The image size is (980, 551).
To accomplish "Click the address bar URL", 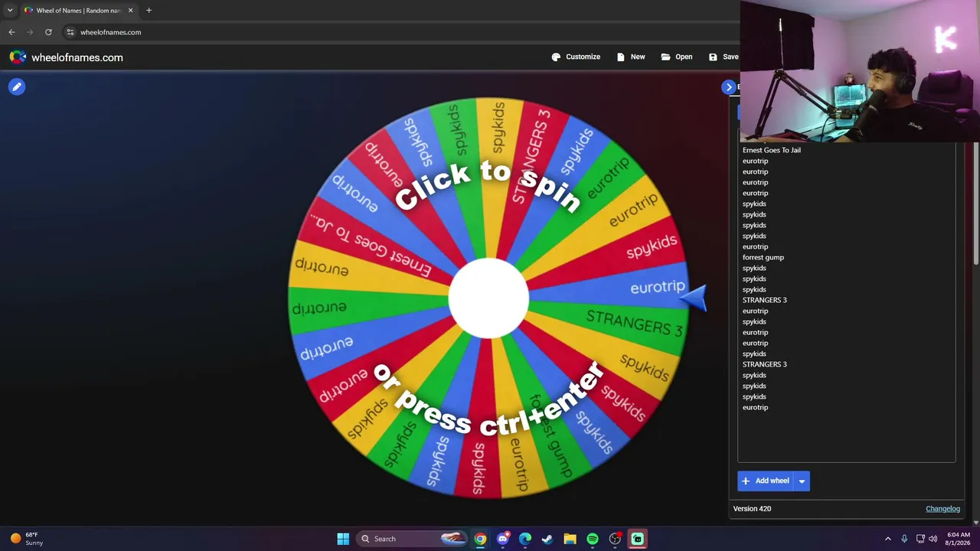I will (x=110, y=32).
